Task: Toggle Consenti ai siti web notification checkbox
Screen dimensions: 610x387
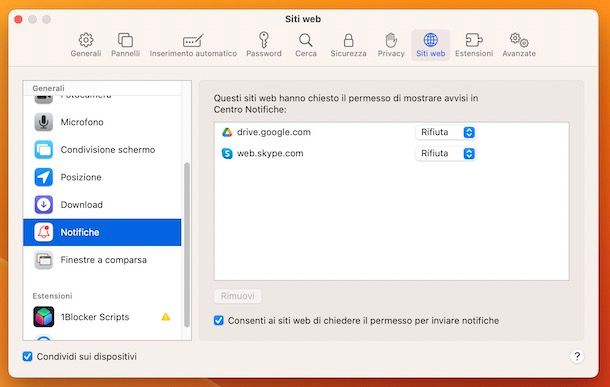Action: 219,320
